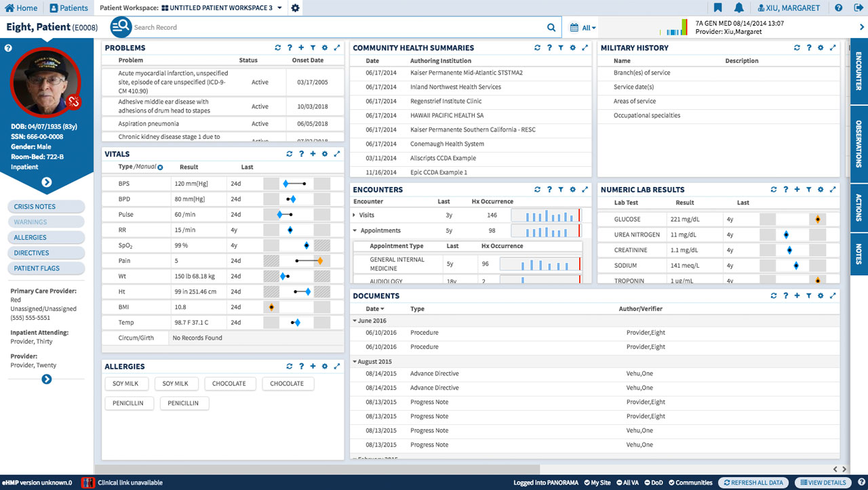Open Numeric Lab Results settings gear
This screenshot has height=490, width=868.
tap(821, 190)
